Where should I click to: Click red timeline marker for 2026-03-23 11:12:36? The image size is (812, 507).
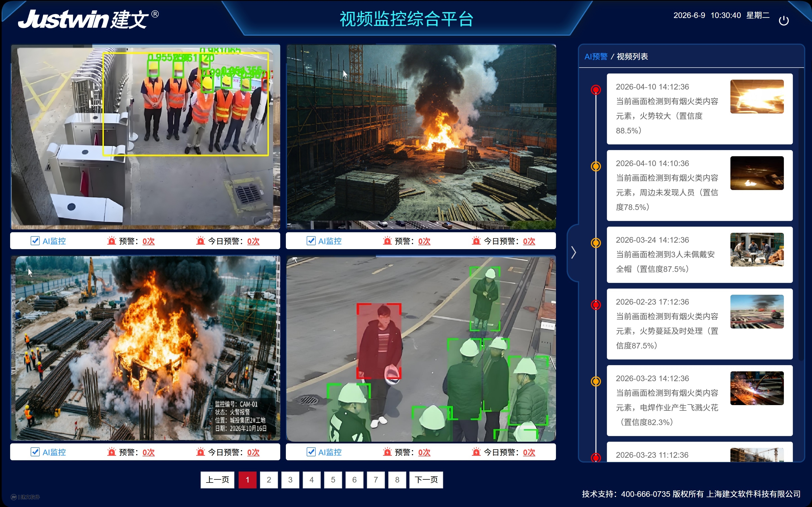click(596, 457)
